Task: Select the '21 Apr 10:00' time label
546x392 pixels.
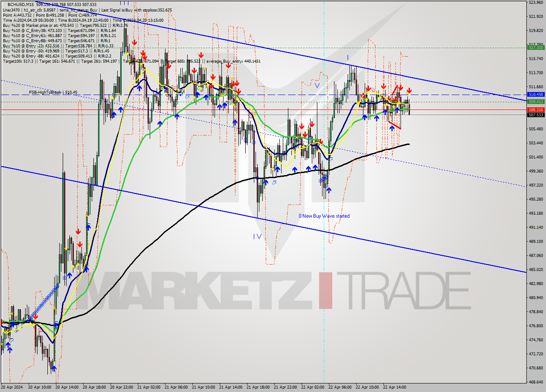Action: tap(204, 388)
